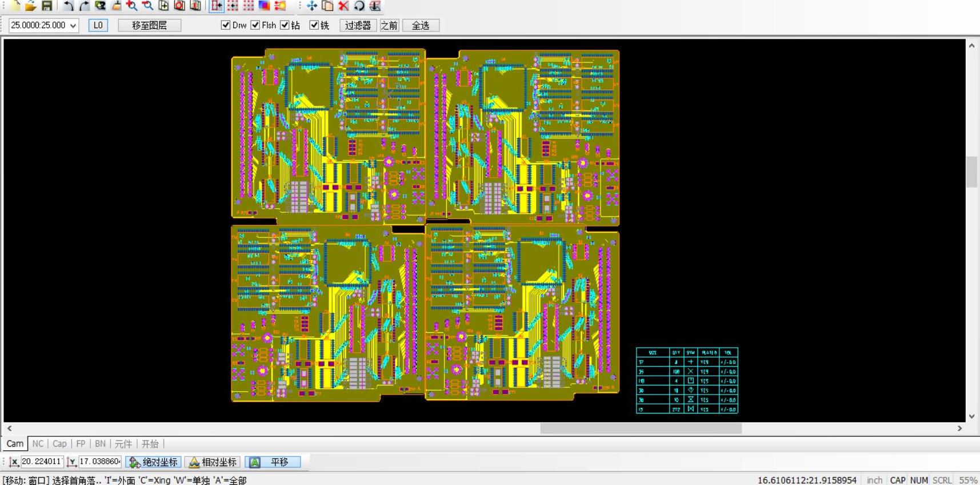Uncheck the Flsh checkbox
Image resolution: width=980 pixels, height=485 pixels.
[x=255, y=25]
